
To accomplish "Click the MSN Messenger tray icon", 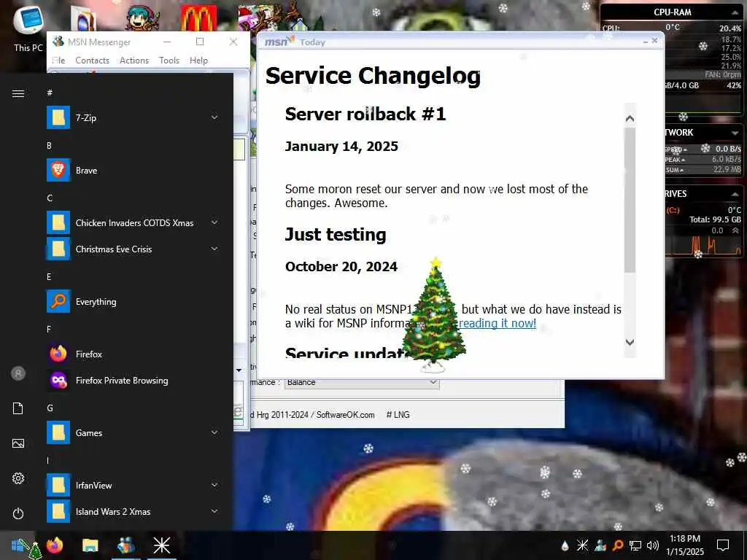I will (600, 545).
